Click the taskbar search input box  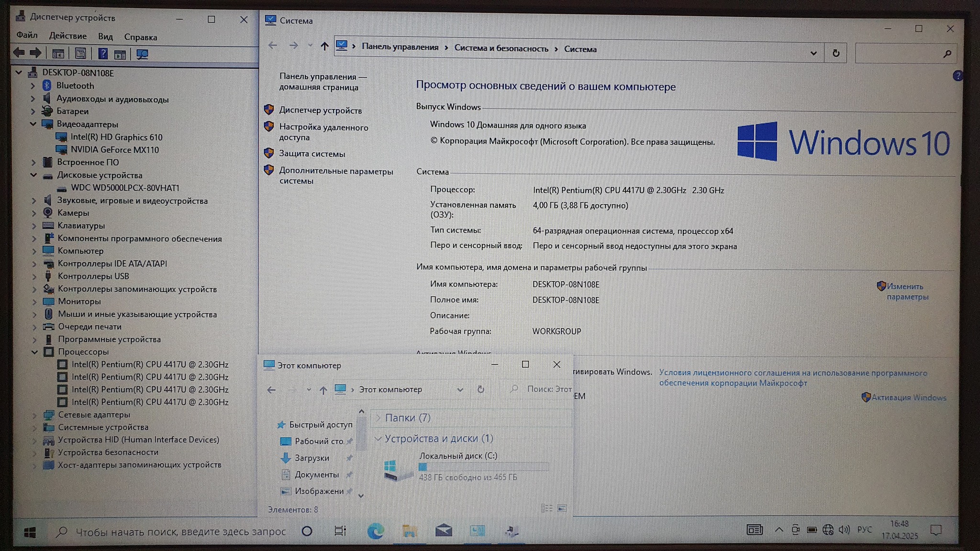(180, 531)
